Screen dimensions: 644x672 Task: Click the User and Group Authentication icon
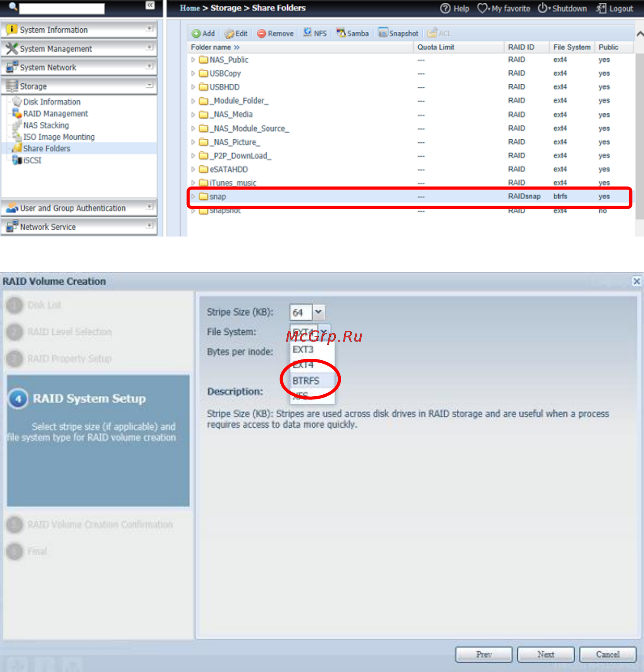(x=12, y=208)
